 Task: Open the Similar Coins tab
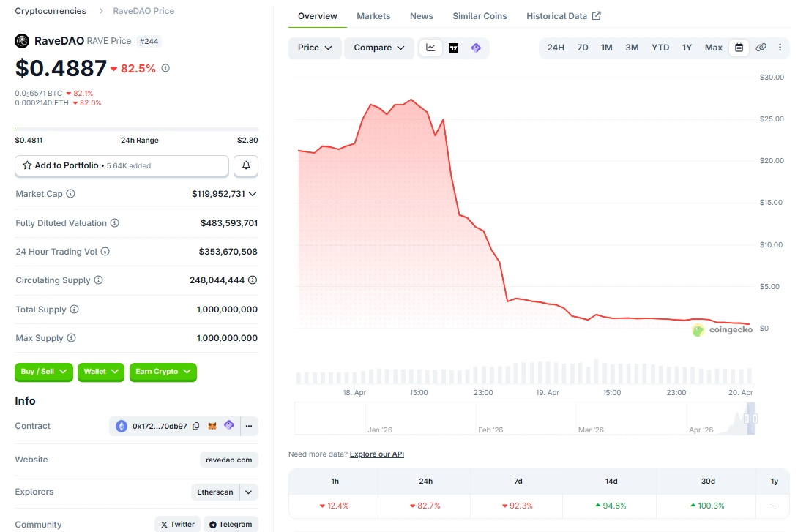coord(480,16)
